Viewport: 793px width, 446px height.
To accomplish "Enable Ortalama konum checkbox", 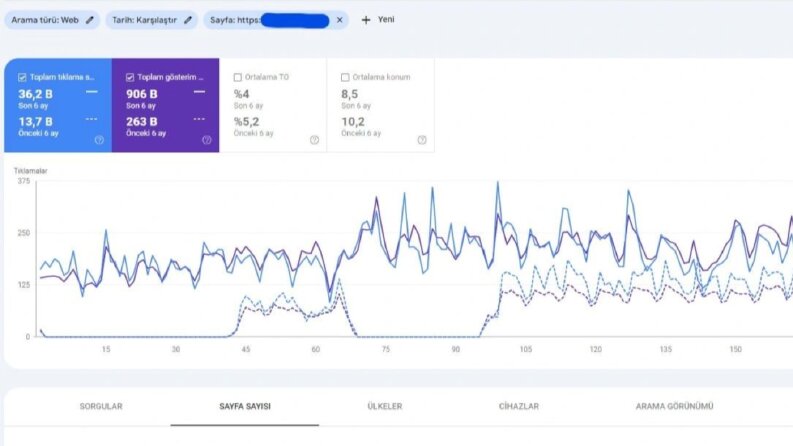I will click(345, 77).
